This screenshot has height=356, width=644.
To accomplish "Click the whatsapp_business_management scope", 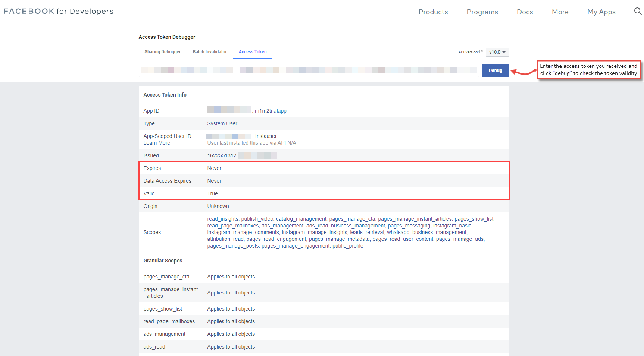I will [x=426, y=232].
